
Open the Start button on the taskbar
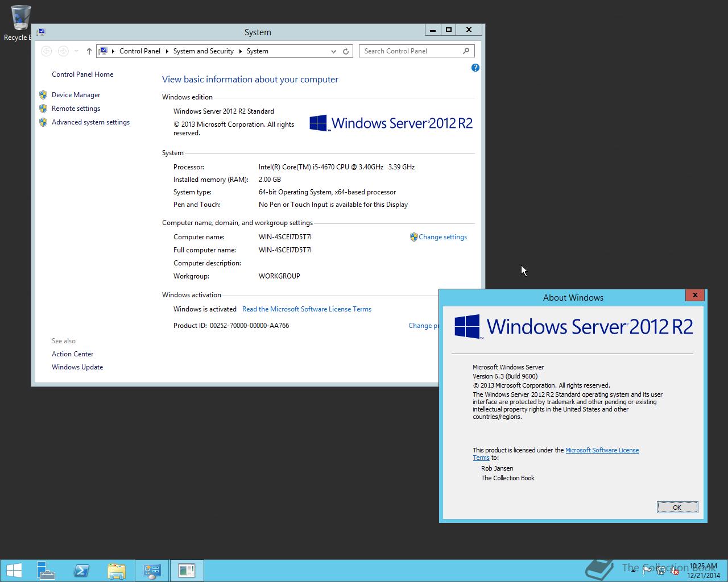[x=14, y=570]
